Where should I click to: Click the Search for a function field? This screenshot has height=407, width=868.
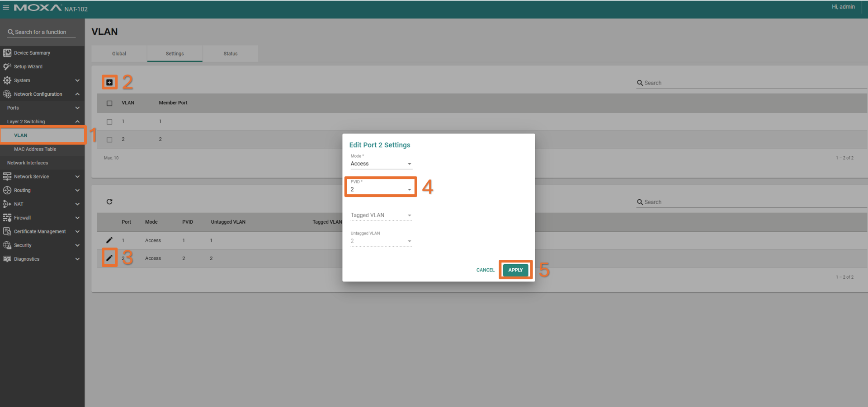coord(41,32)
